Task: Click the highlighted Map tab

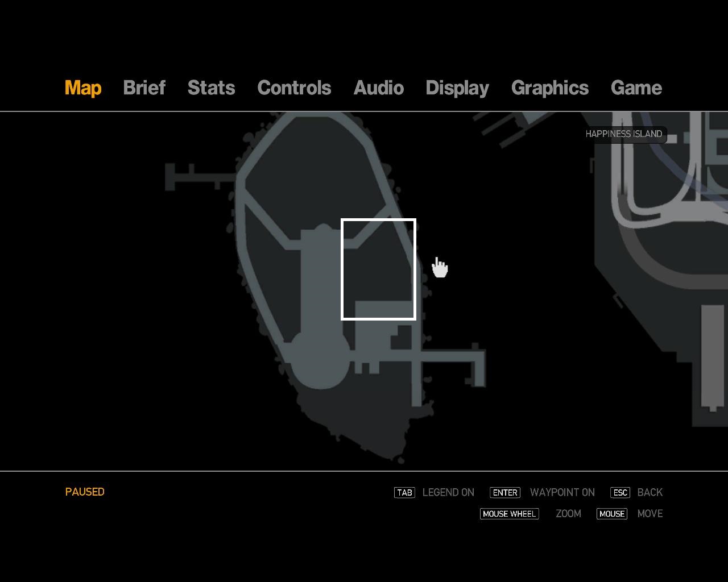Action: (x=83, y=88)
